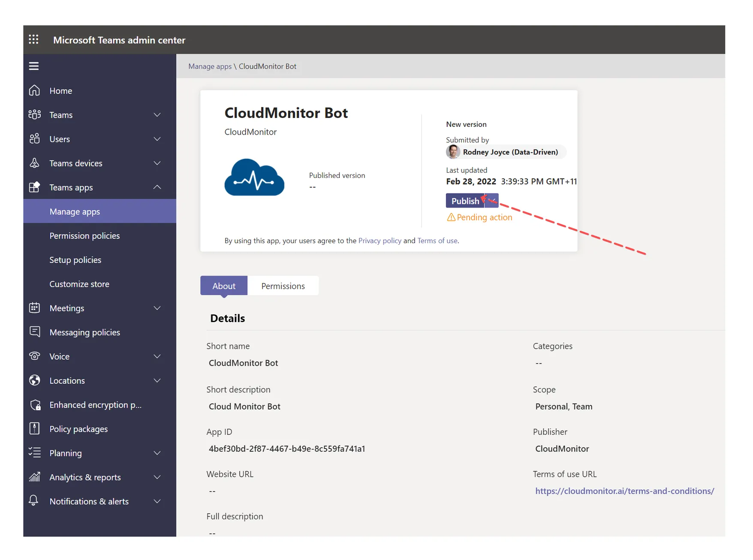Click the "Cloud Monitor Bot" short description
The height and width of the screenshot is (560, 753).
pos(244,406)
